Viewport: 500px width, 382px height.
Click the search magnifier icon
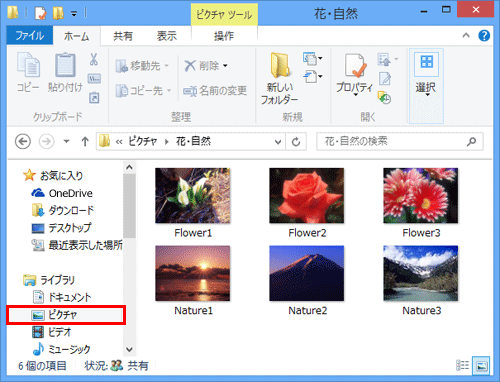tap(471, 142)
